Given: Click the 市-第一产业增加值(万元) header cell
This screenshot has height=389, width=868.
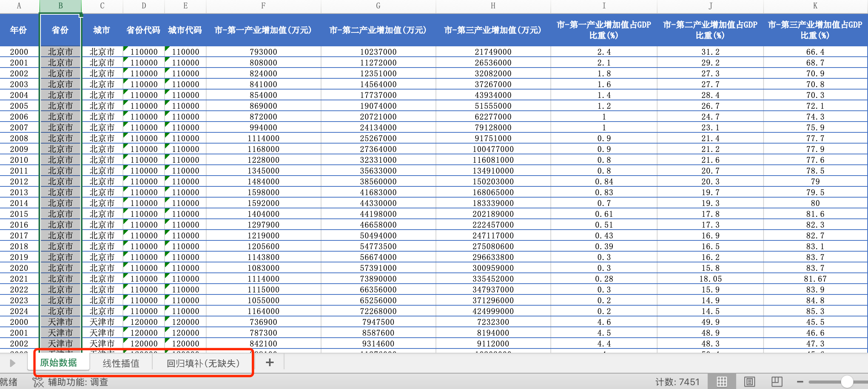Looking at the screenshot, I should (263, 30).
